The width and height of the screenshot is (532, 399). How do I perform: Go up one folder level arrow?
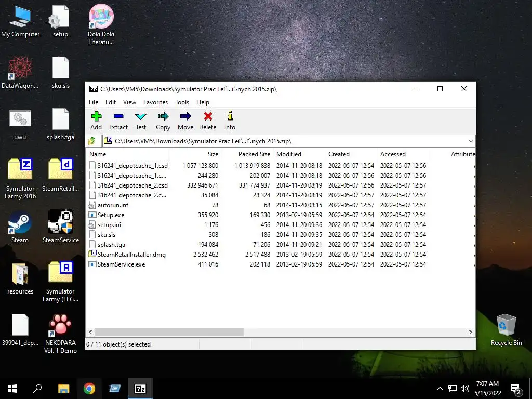[x=92, y=141]
